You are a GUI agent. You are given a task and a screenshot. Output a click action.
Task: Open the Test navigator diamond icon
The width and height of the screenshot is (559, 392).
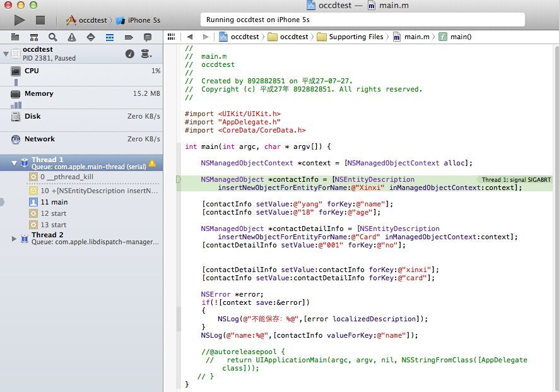[x=91, y=37]
